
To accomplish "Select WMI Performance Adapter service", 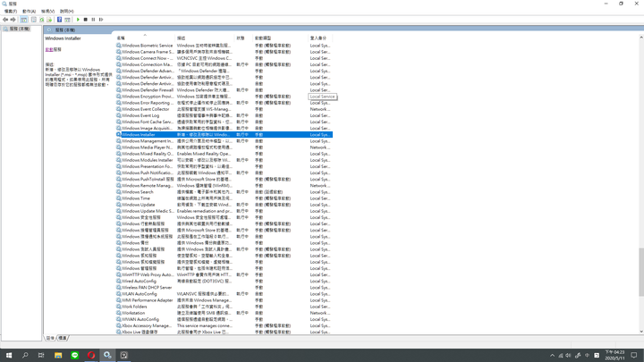I will (224, 300).
